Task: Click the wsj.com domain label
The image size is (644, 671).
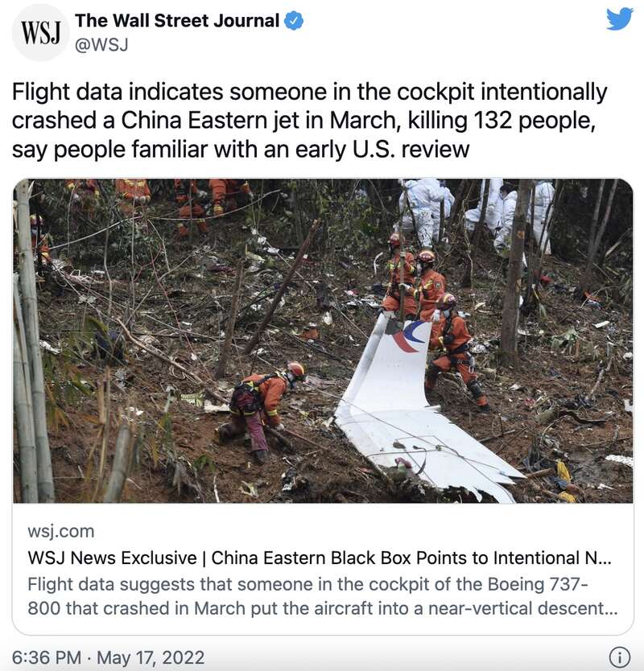Action: coord(61,532)
